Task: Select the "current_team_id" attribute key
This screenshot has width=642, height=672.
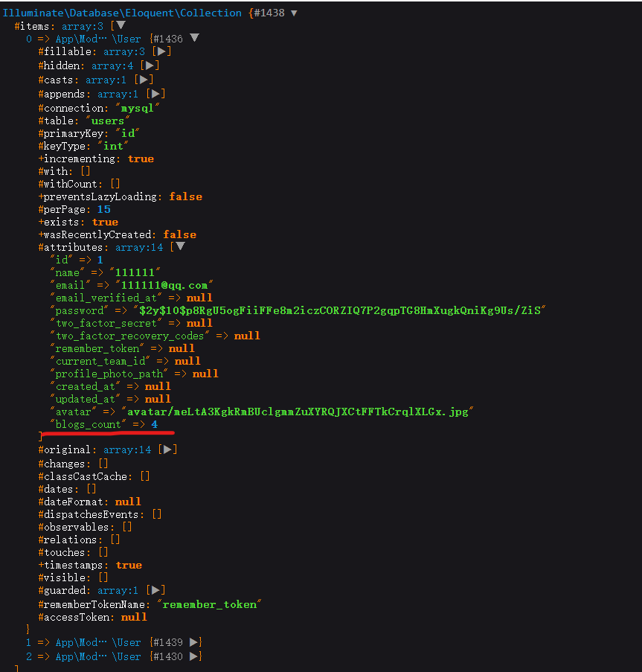Action: point(100,361)
